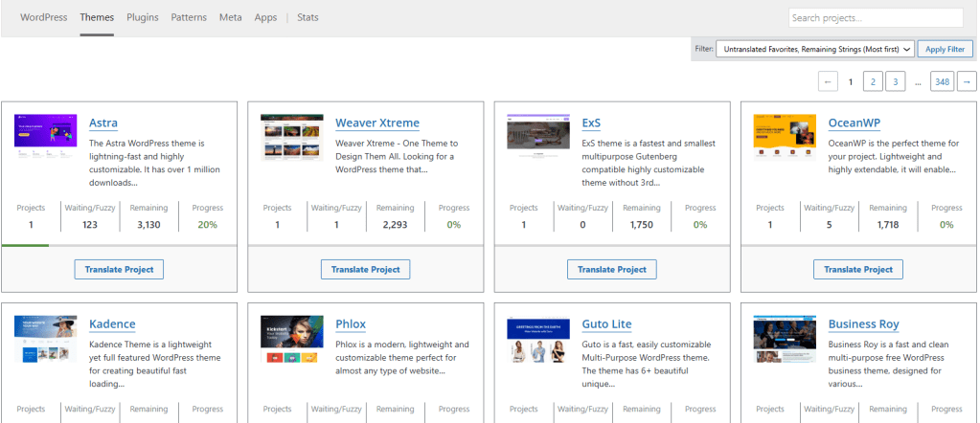Open the Patterns tab

tap(189, 17)
